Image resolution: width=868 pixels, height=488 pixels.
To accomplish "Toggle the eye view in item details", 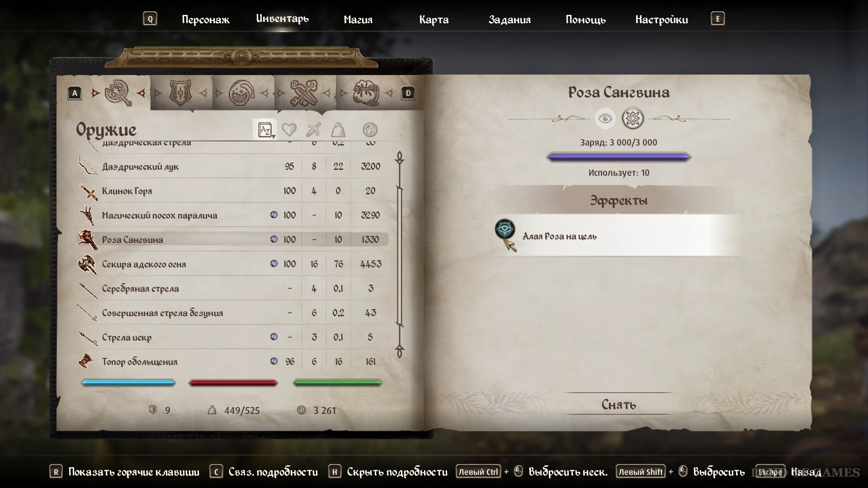I will point(605,119).
